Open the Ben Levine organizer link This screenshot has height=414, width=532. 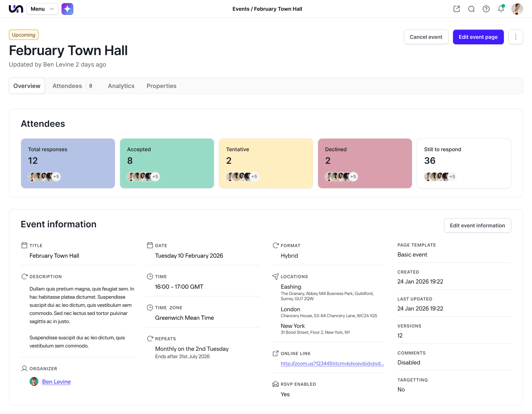point(56,382)
